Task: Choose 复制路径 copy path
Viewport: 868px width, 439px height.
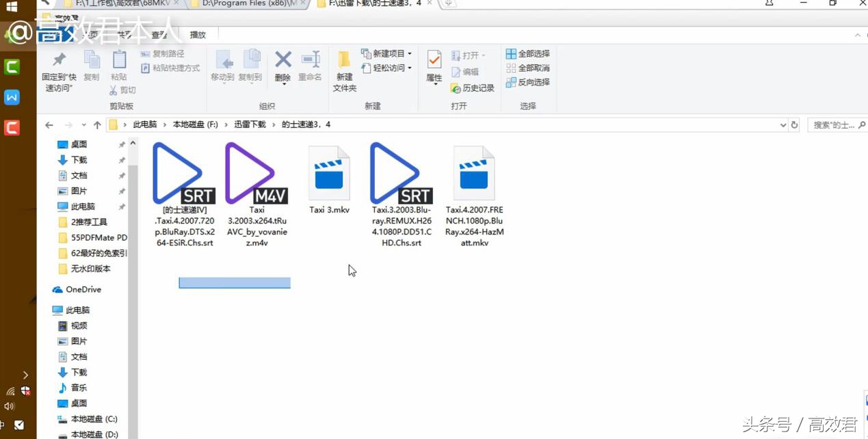Action: coord(162,54)
